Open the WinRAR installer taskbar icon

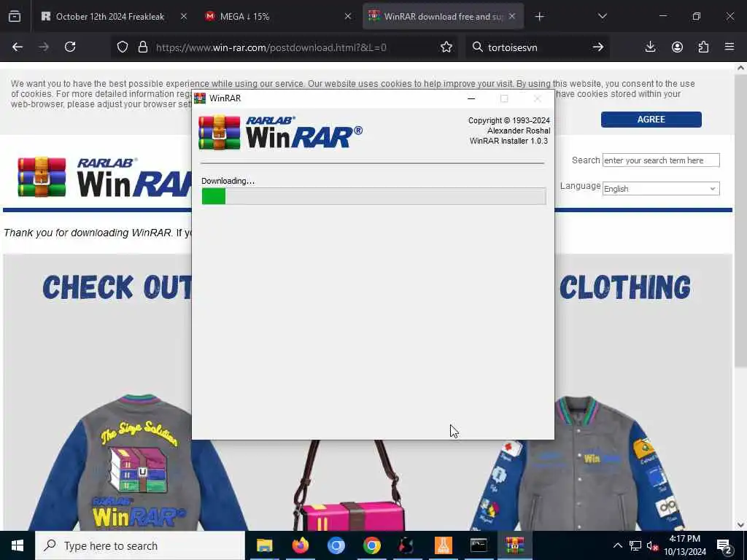click(x=514, y=545)
